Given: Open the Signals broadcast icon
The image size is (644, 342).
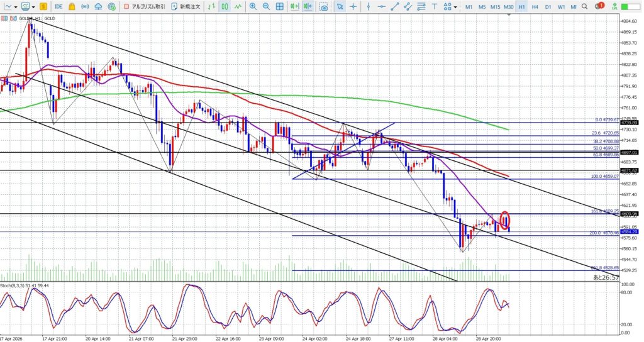Looking at the screenshot, I should tap(86, 6).
